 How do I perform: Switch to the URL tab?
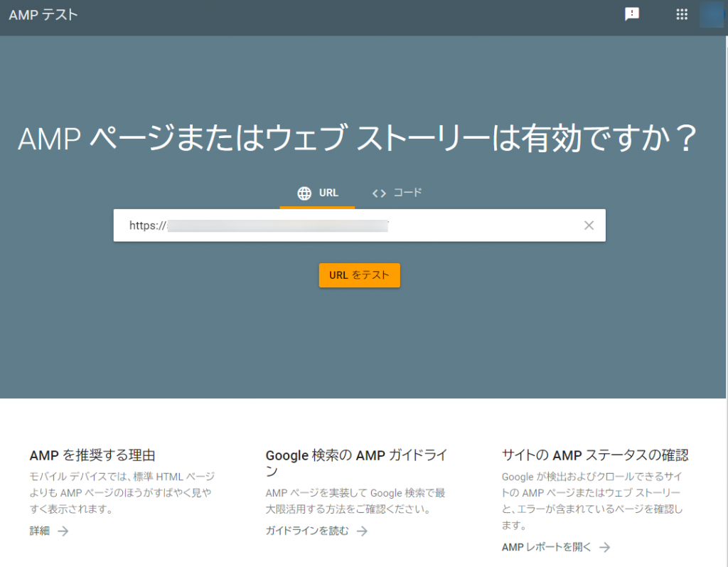317,194
